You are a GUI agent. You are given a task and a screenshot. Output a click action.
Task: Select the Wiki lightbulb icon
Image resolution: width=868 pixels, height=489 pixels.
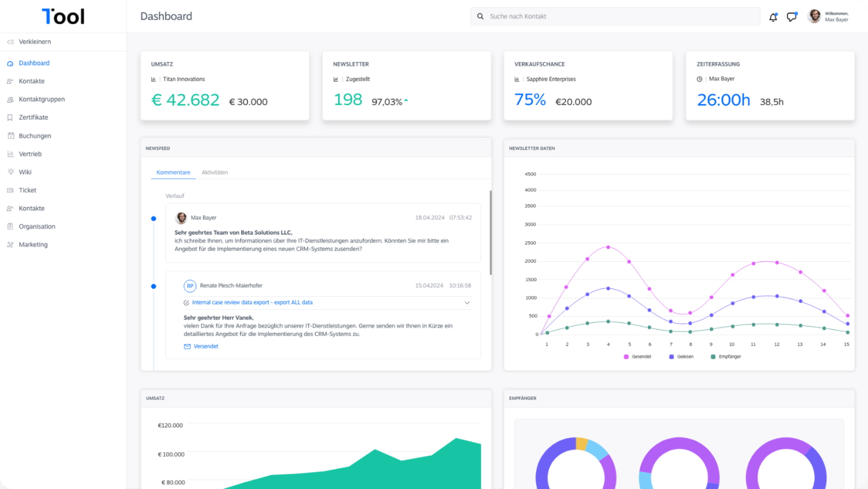(x=10, y=172)
